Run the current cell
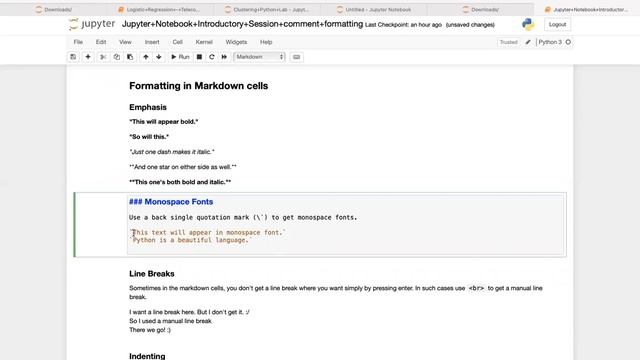This screenshot has height=360, width=640. point(180,57)
